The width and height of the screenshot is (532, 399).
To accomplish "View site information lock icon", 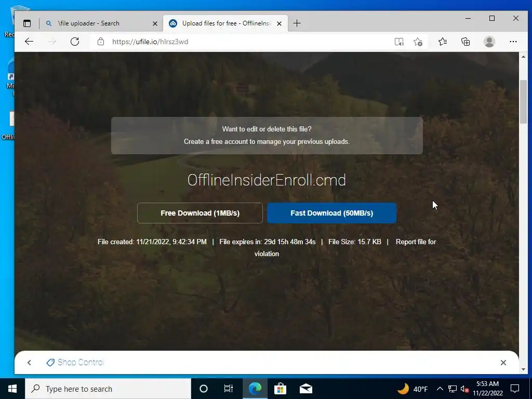I will point(101,42).
